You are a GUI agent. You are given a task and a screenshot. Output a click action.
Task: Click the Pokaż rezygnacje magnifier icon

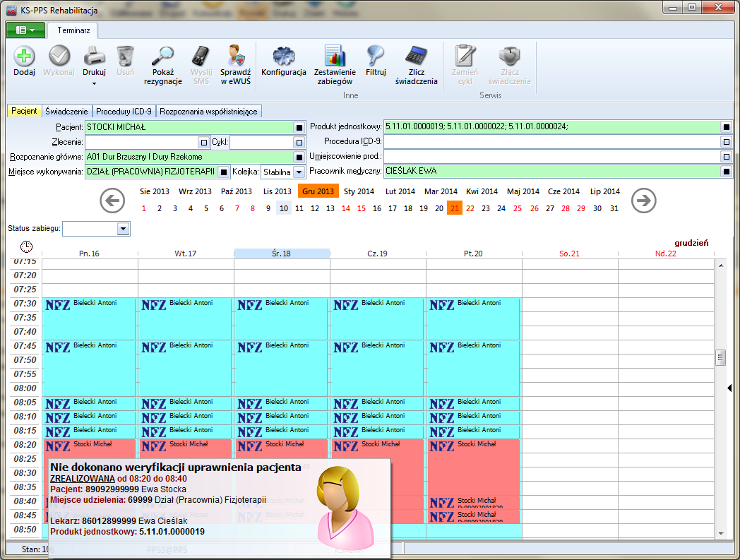click(163, 56)
